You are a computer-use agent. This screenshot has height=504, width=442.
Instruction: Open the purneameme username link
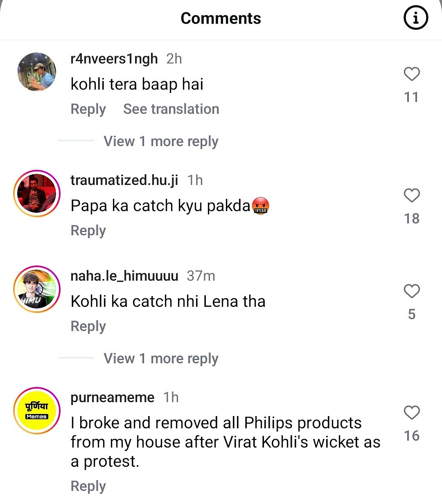(x=112, y=398)
